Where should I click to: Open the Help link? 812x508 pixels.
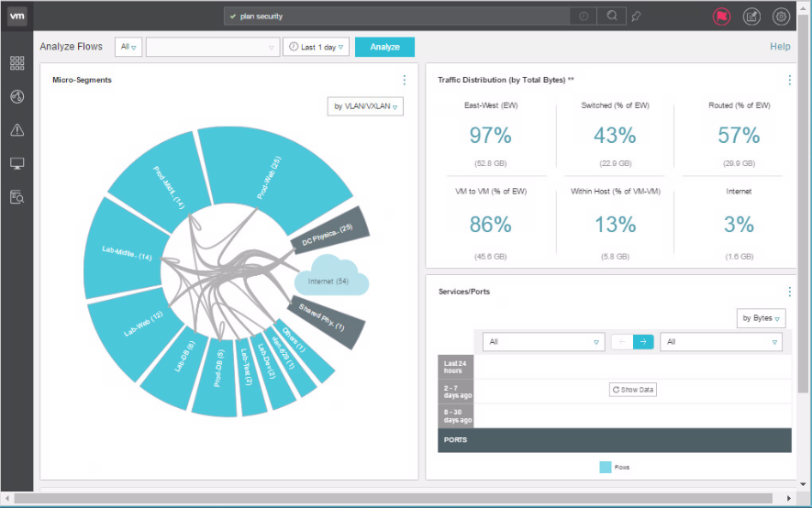coord(780,47)
